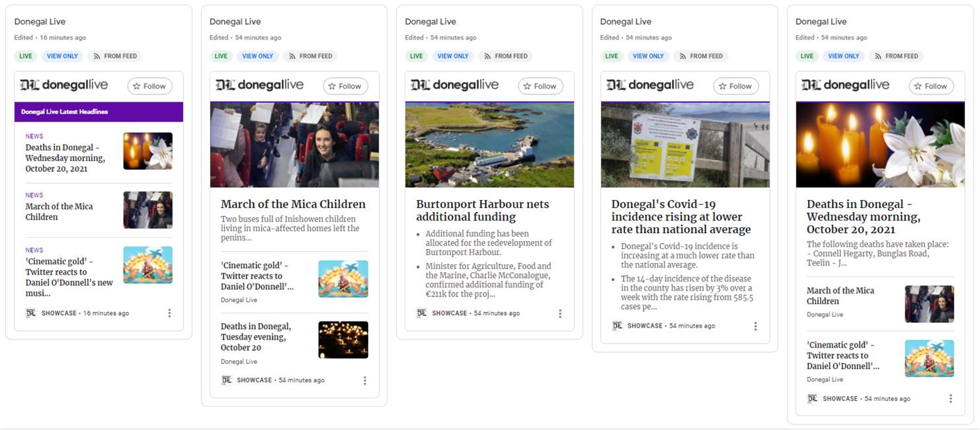The image size is (980, 430).
Task: Click 'Edited • 16 minutes ago' text
Action: [50, 38]
